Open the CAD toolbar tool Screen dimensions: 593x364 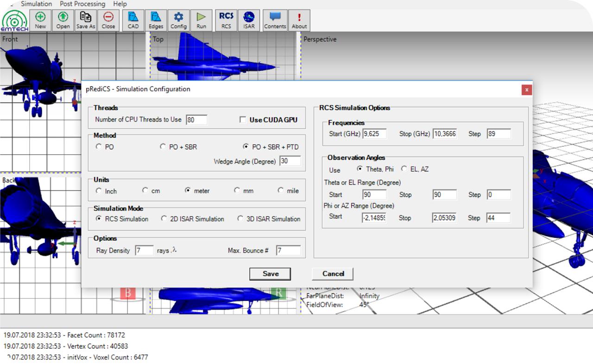[x=133, y=21]
